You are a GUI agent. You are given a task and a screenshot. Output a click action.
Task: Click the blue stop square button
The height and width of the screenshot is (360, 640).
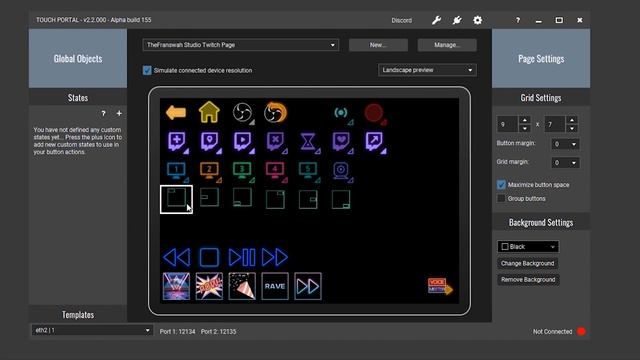pyautogui.click(x=209, y=258)
